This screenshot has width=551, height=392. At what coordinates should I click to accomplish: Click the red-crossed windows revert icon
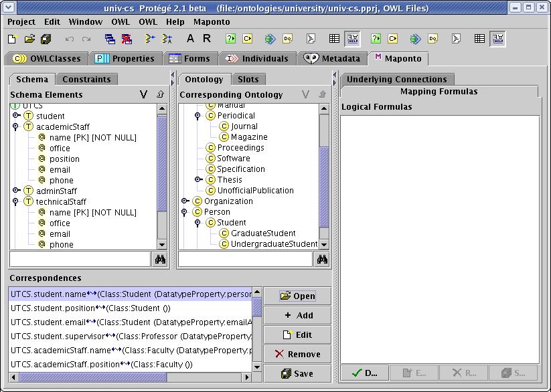(127, 39)
